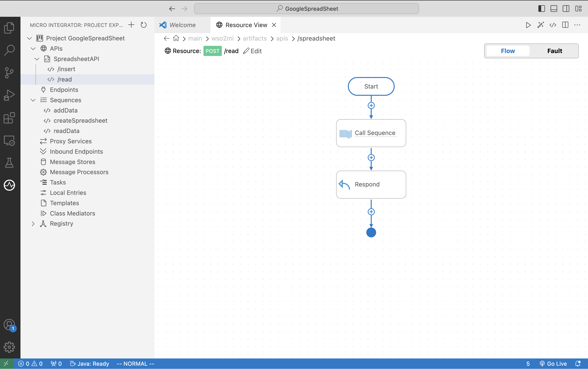Toggle bottom panel layout icon
The image size is (588, 369).
(554, 9)
